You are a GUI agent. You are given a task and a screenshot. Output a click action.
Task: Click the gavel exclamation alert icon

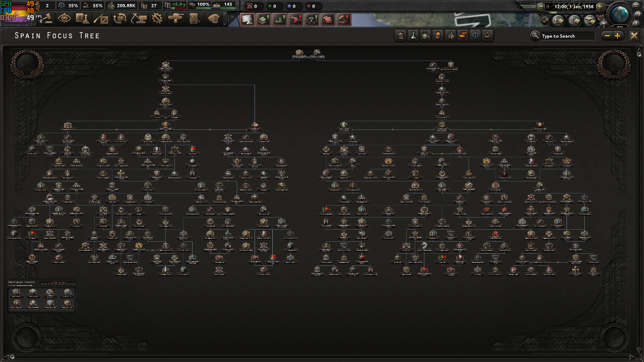point(344,19)
